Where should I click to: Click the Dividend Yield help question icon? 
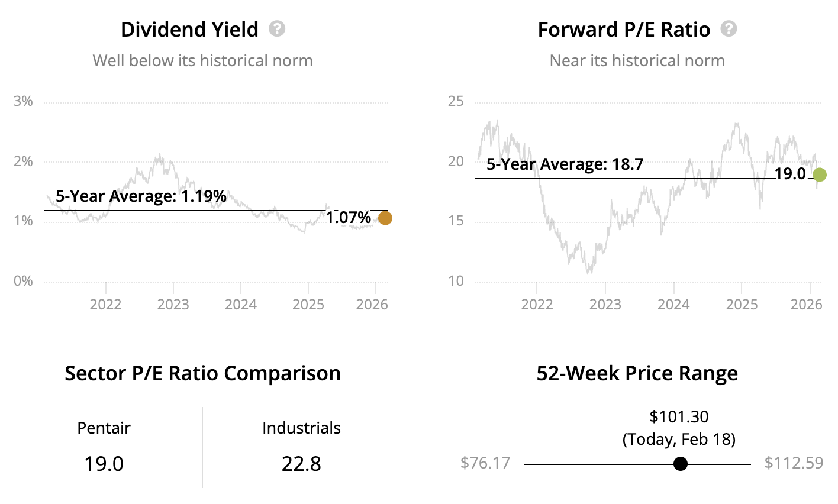coord(277,29)
